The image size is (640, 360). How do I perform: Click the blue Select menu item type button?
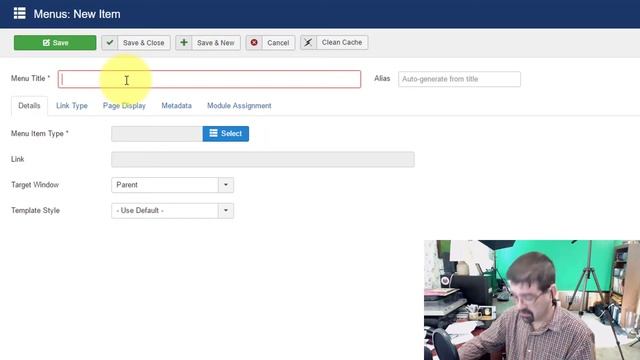226,133
